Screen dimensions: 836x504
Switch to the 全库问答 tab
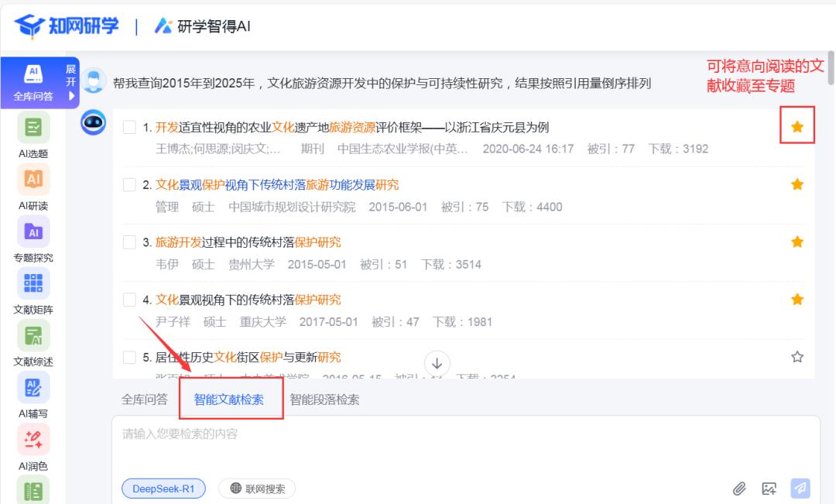[145, 399]
